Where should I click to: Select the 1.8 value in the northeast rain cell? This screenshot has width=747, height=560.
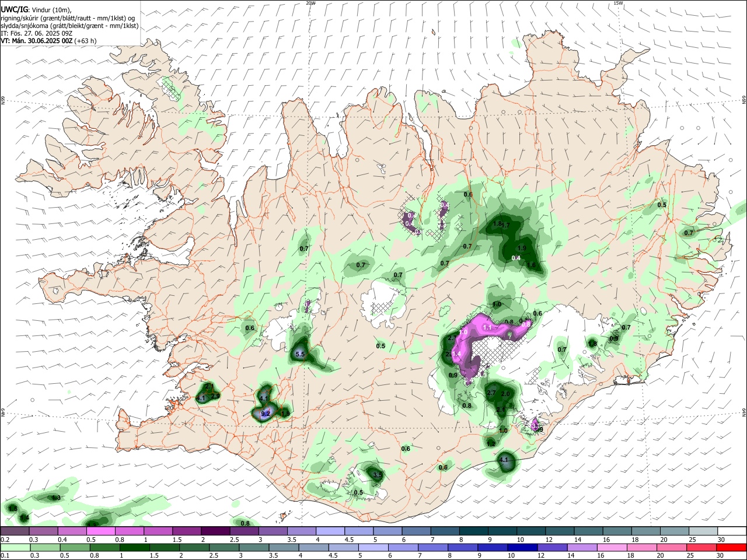coord(497,223)
